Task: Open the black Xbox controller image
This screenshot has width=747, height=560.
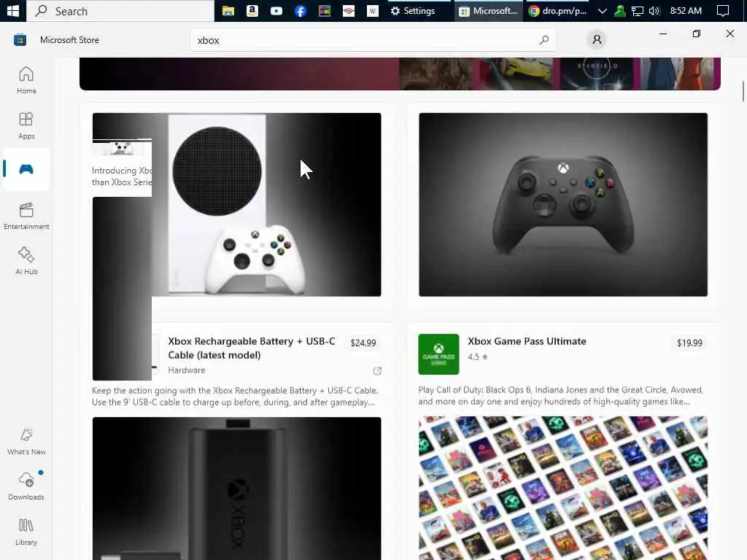Action: point(563,205)
